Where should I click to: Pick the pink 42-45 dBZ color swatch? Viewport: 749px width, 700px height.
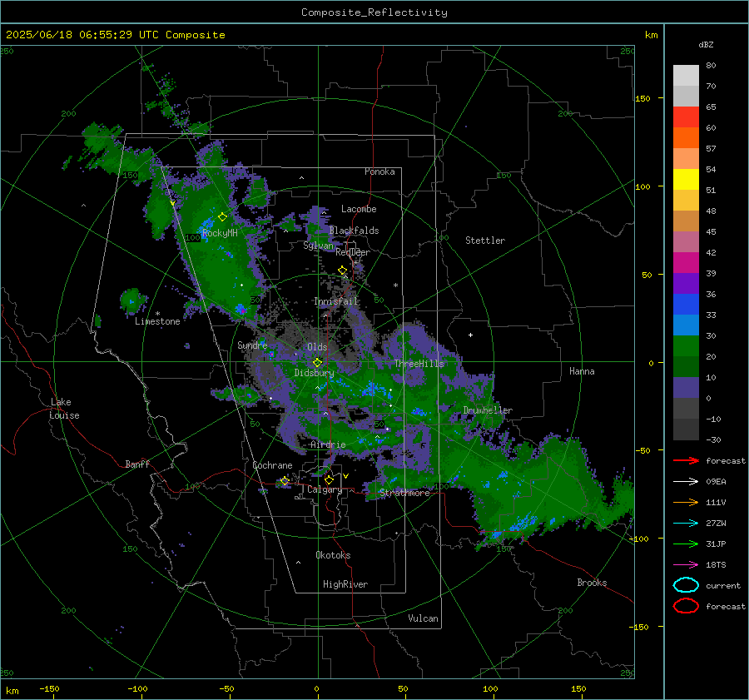pos(686,241)
